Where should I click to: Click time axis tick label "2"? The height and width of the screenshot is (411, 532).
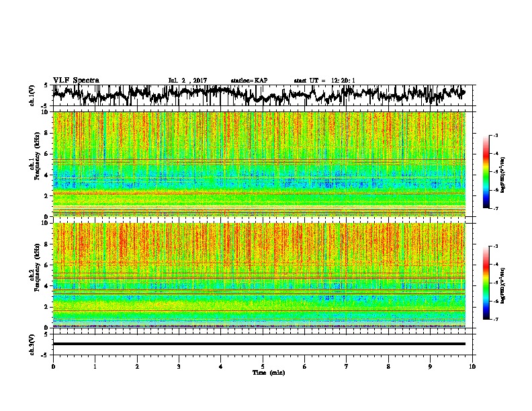coord(137,367)
